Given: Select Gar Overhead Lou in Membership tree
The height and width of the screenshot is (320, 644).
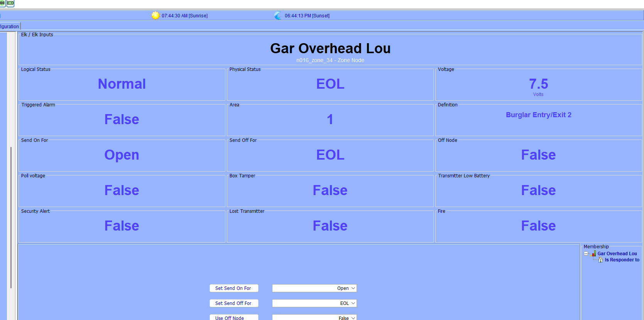Looking at the screenshot, I should [x=617, y=254].
